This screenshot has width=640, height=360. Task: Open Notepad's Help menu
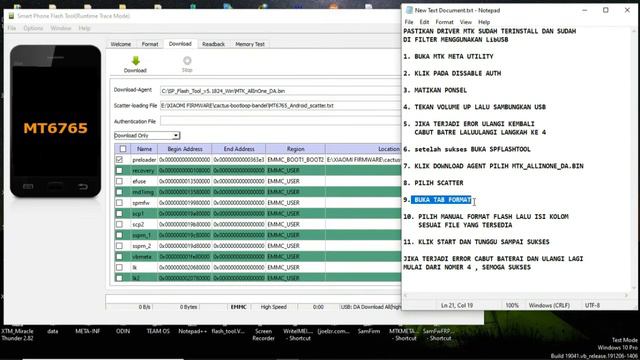[x=484, y=22]
